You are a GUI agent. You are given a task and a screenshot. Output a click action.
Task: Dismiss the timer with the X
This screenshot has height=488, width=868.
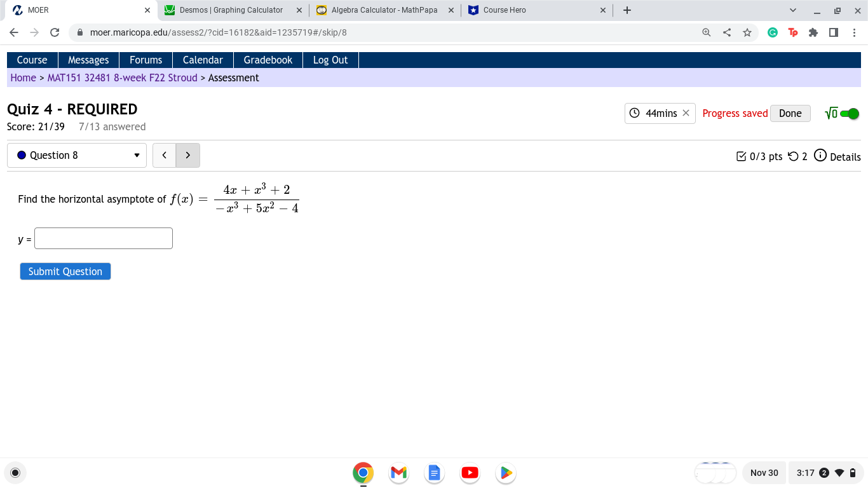tap(686, 113)
